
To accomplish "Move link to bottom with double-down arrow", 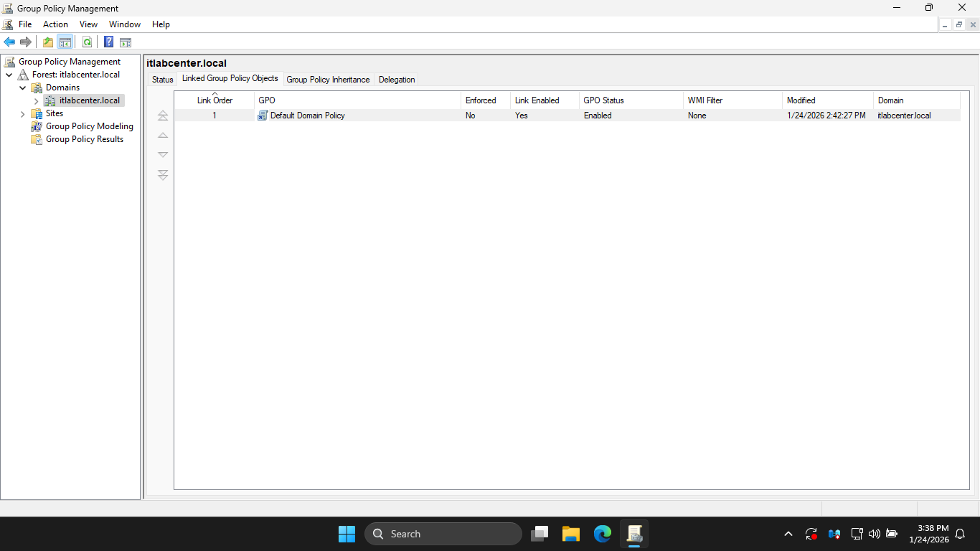I will [x=163, y=175].
